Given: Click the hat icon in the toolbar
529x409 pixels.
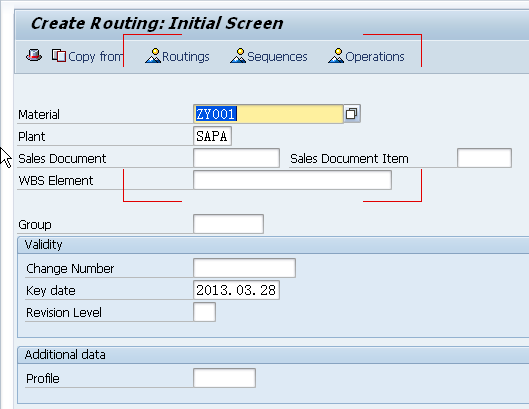Looking at the screenshot, I should pos(34,55).
